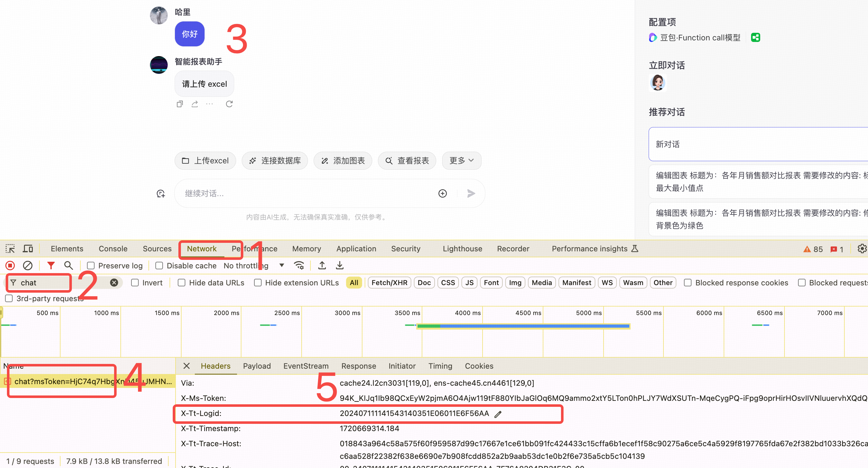868x468 pixels.
Task: Open network search magnifier icon
Action: tap(68, 266)
